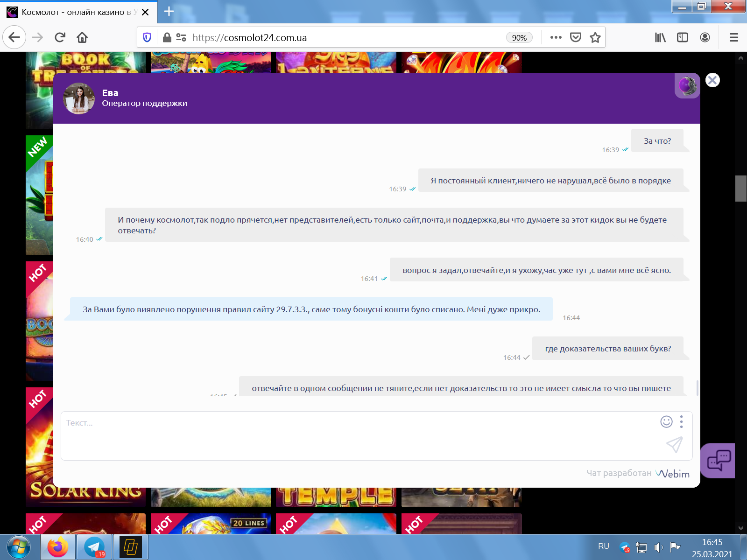Close the support chat window
This screenshot has height=560, width=747.
tap(712, 80)
